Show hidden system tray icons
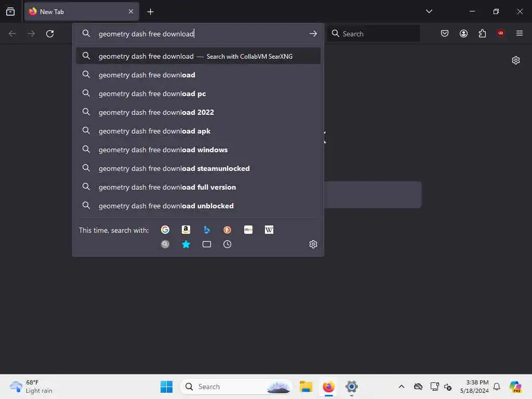Screen dimensions: 532x399 (402, 387)
